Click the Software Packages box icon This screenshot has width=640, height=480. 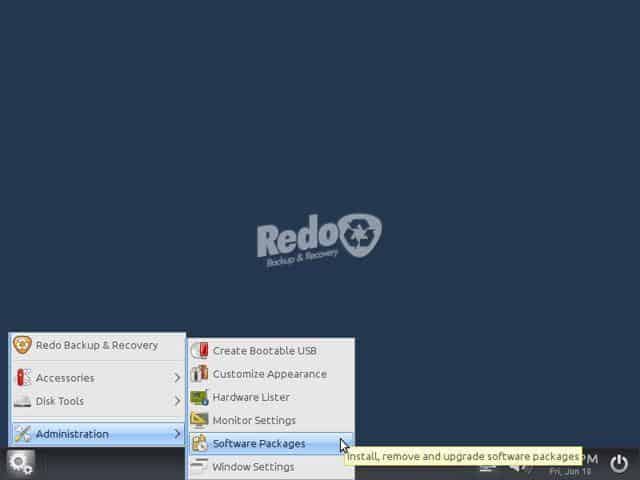tap(200, 443)
